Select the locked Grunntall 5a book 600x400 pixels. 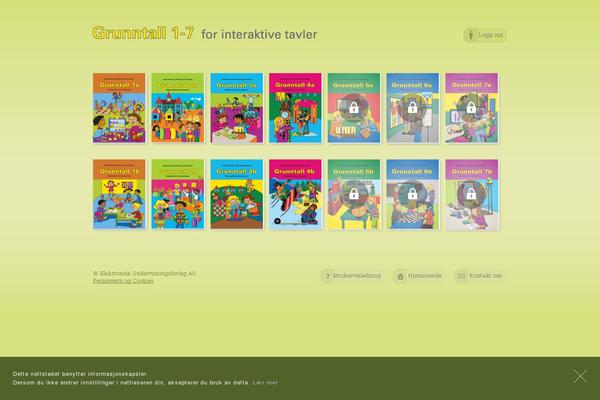point(354,108)
